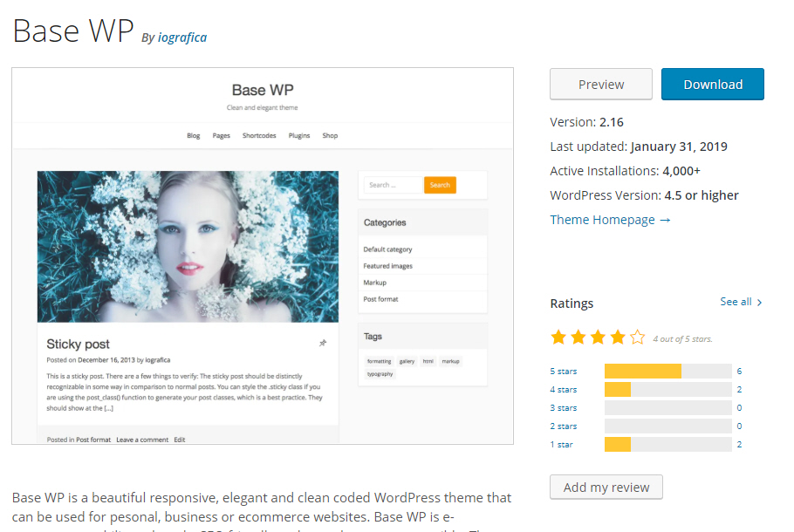
Task: Open the Sticky post title
Action: click(78, 344)
